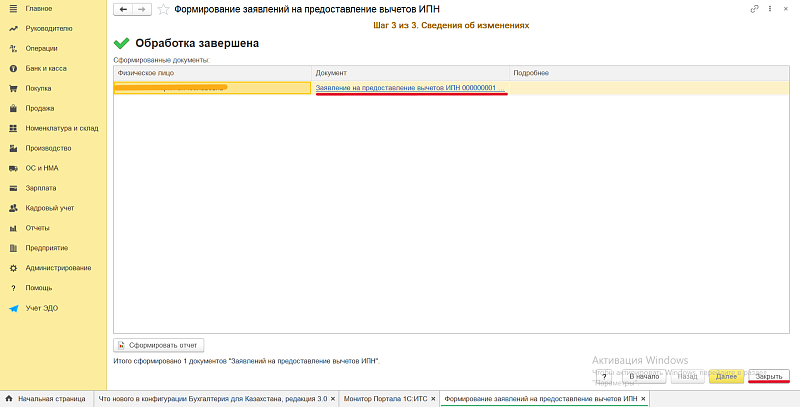
Task: Click the forward navigation arrow
Action: point(140,9)
